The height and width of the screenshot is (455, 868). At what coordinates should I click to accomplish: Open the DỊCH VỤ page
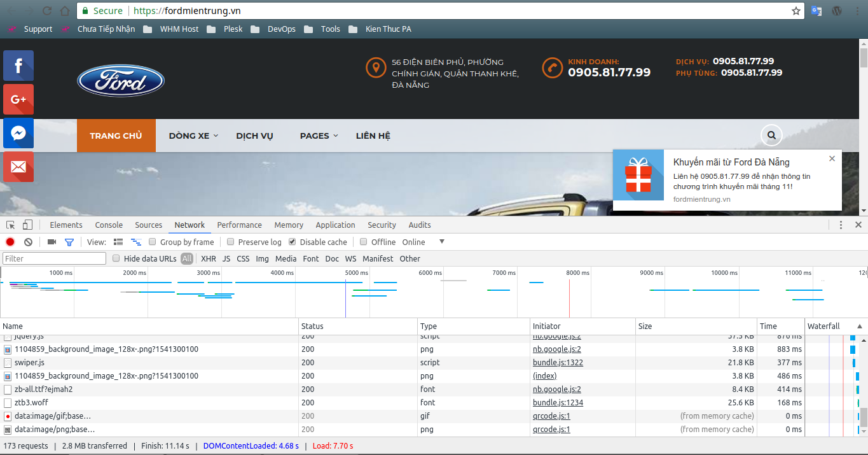coord(254,136)
